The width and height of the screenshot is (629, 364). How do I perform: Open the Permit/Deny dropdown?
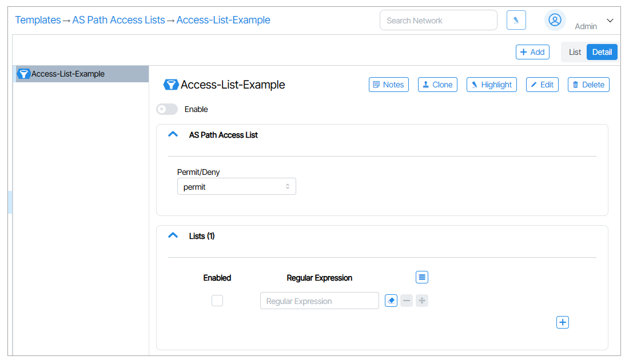pyautogui.click(x=236, y=187)
